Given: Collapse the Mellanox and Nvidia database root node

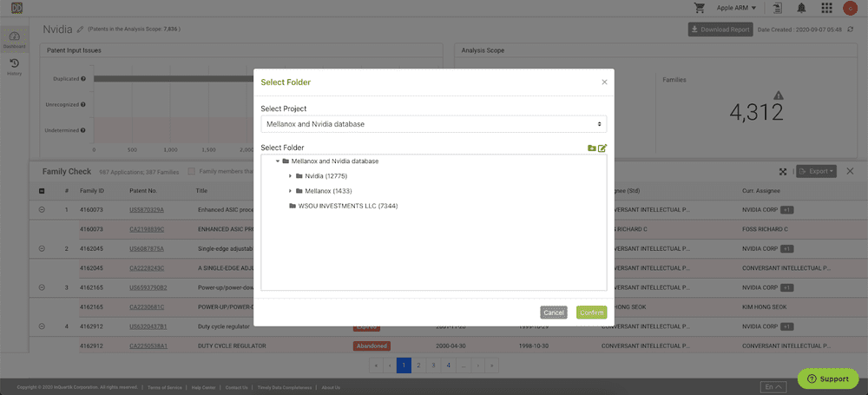Looking at the screenshot, I should click(x=278, y=161).
